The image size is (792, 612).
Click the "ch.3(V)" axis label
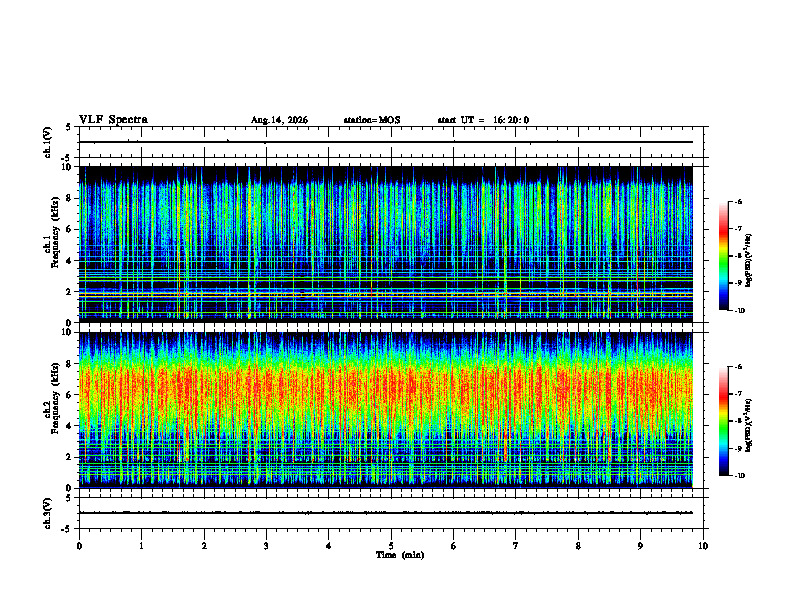(x=48, y=513)
